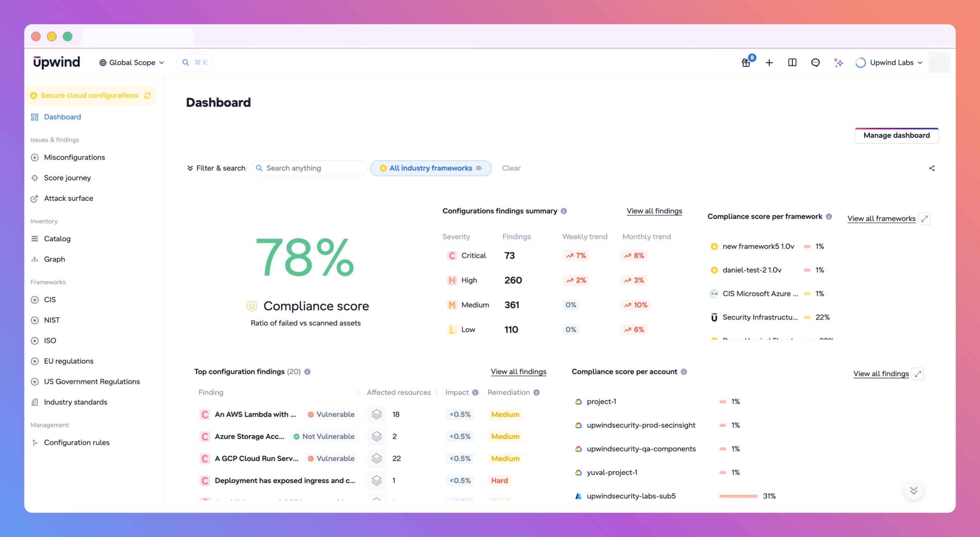Open the Global Scope dropdown
Viewport: 980px width, 537px height.
pos(132,63)
